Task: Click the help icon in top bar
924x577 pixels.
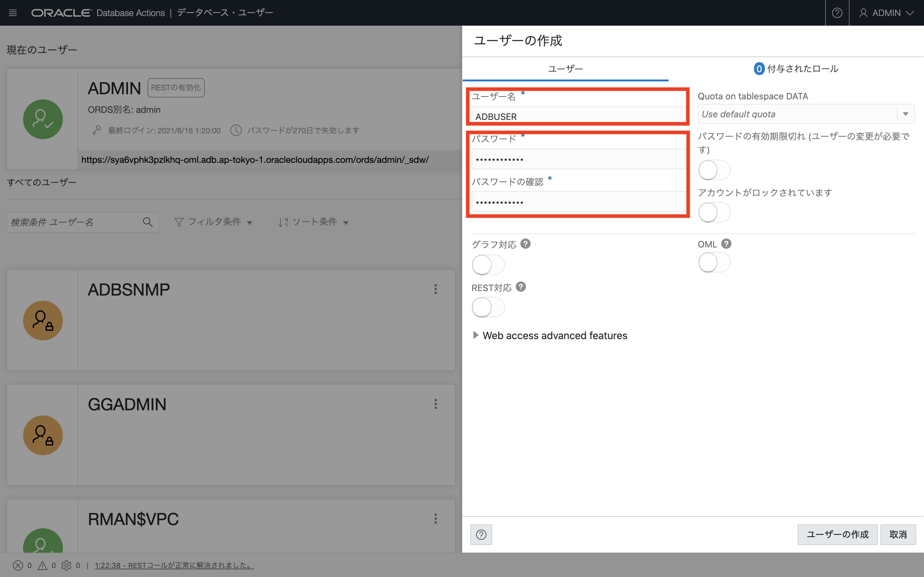Action: coord(836,13)
